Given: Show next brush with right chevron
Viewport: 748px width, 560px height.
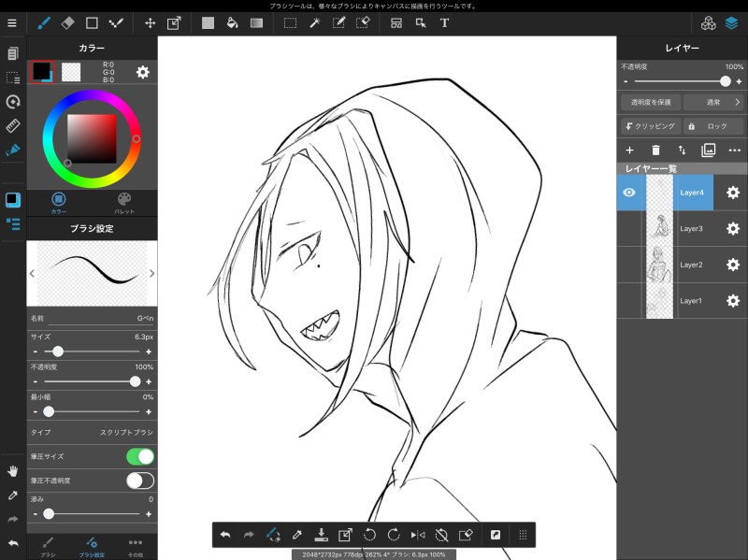Looking at the screenshot, I should 151,273.
